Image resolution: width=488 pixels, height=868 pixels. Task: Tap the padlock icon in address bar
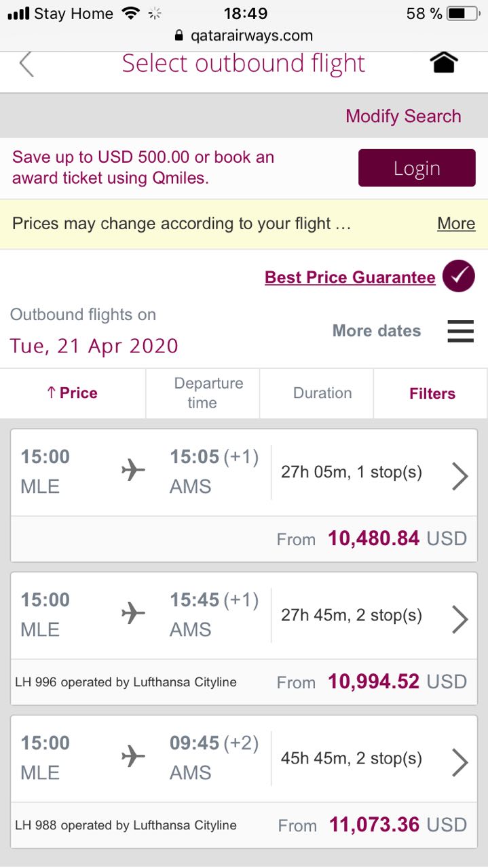click(179, 36)
